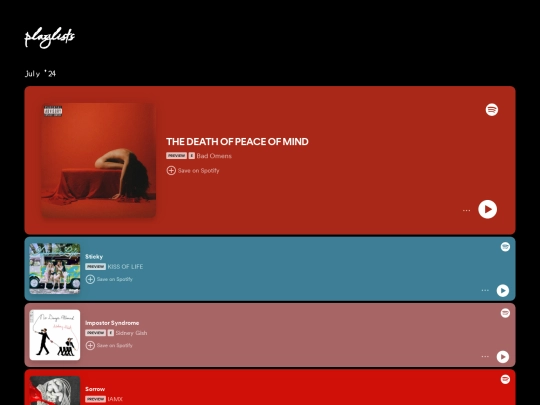Click explicit E badge beside Sidney Gish
The height and width of the screenshot is (405, 540).
pos(111,333)
